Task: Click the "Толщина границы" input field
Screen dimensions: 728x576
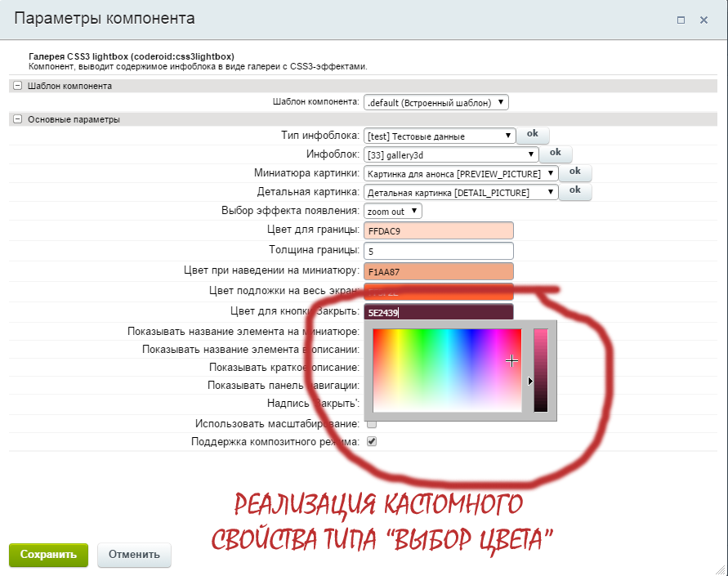Action: (x=438, y=251)
